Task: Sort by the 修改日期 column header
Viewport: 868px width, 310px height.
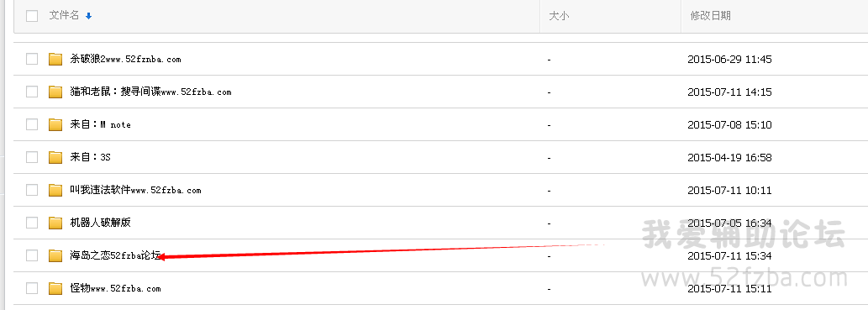Action: pos(710,16)
